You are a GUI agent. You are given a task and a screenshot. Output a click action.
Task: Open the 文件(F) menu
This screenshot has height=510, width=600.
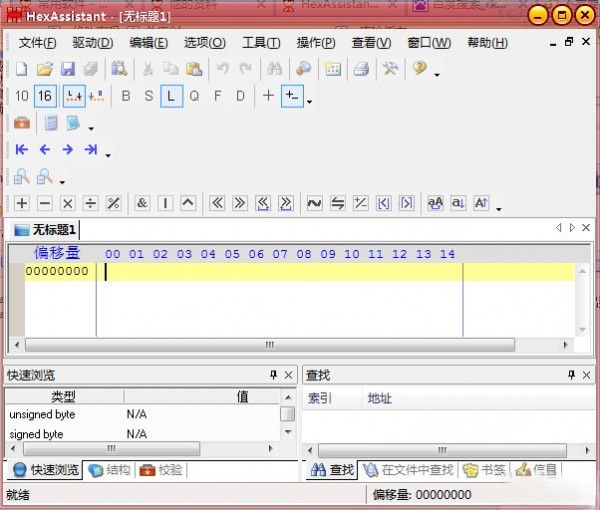coord(38,43)
